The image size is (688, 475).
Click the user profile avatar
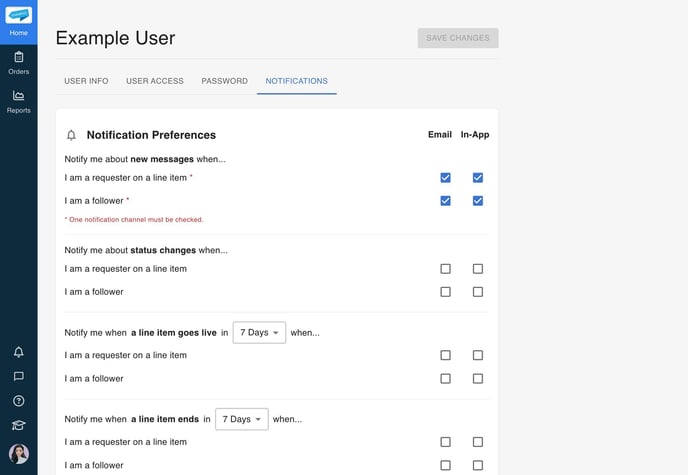tap(18, 454)
